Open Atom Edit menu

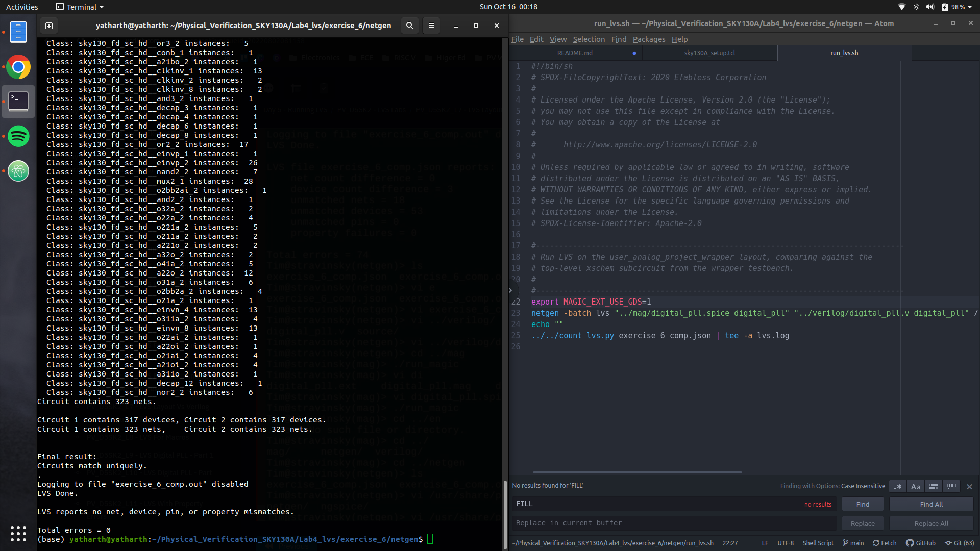click(536, 39)
